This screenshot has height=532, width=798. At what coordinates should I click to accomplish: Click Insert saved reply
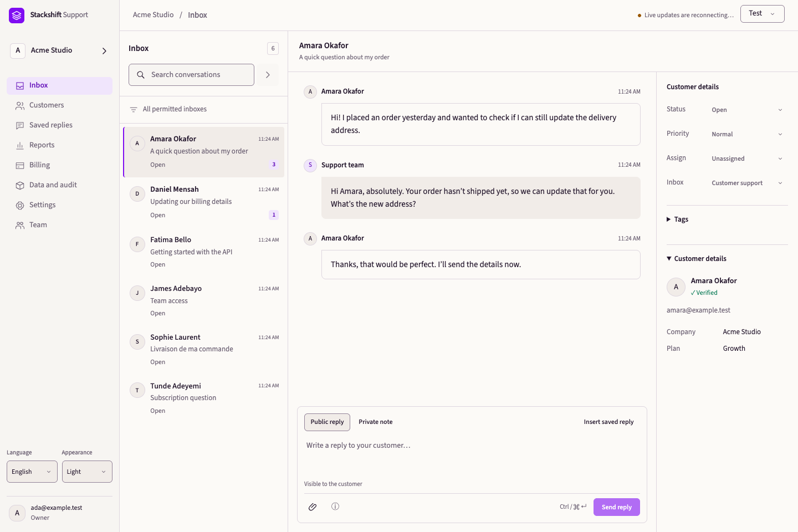(608, 422)
